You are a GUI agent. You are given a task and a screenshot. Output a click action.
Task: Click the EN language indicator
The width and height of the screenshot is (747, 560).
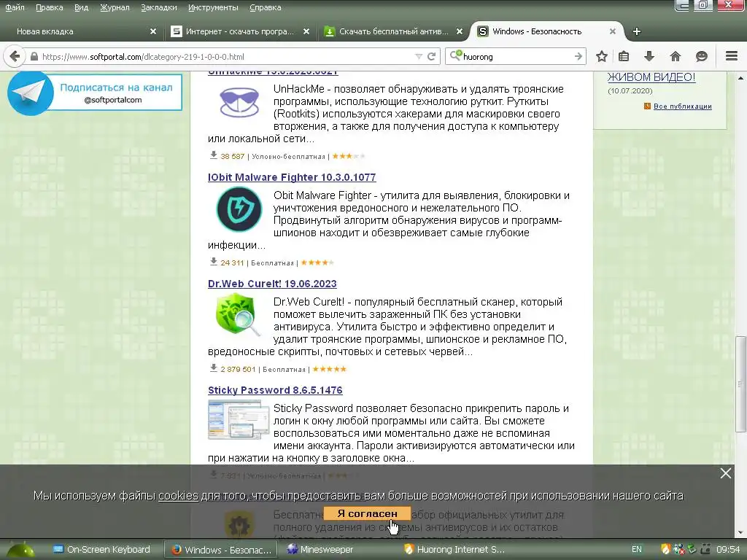pyautogui.click(x=636, y=550)
